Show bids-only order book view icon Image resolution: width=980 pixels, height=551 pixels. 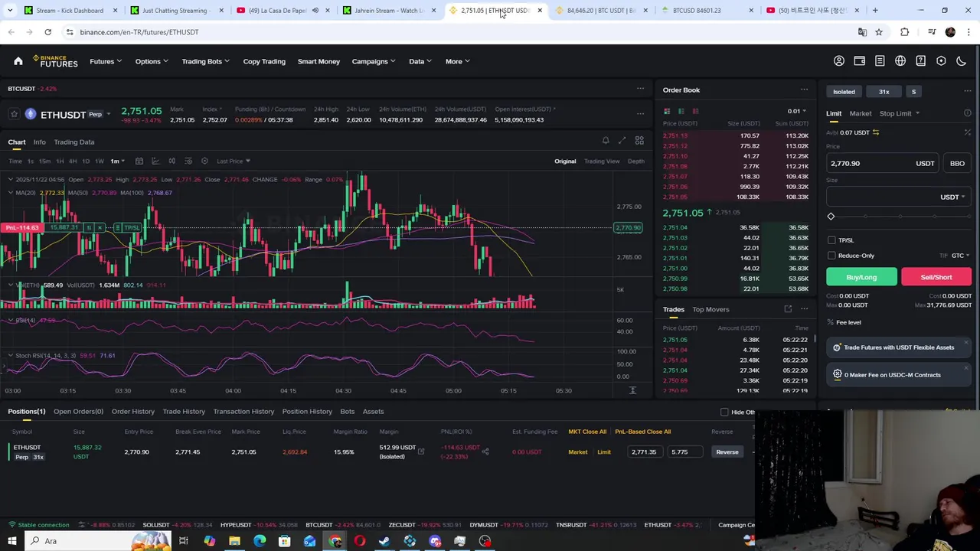tap(681, 111)
